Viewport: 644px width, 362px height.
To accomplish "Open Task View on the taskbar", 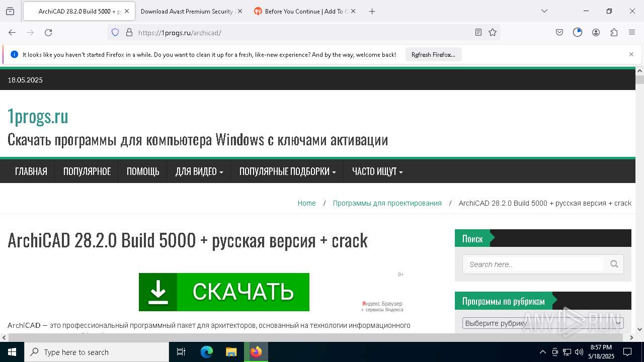I will pyautogui.click(x=181, y=352).
